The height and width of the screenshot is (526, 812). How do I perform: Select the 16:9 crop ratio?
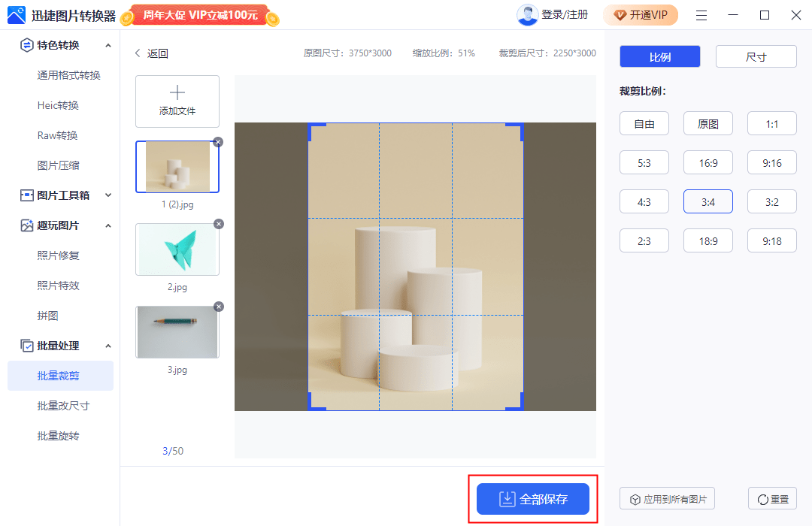click(707, 162)
